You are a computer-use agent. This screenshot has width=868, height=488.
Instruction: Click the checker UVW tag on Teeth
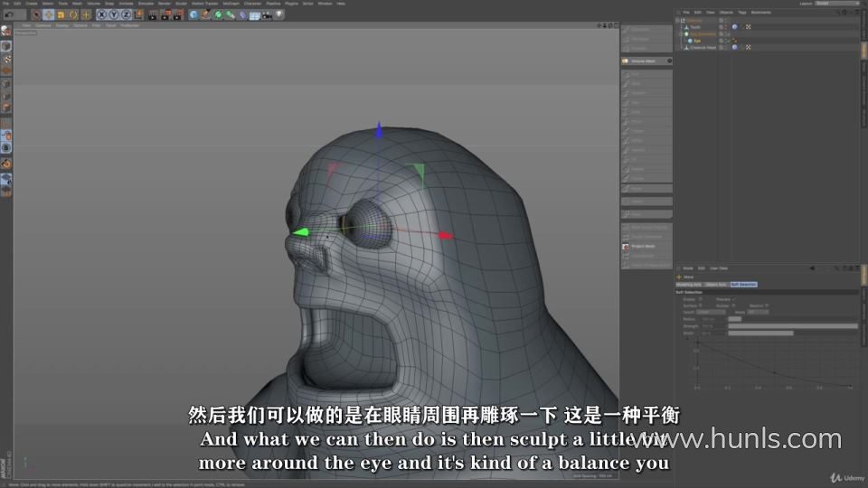(x=748, y=27)
